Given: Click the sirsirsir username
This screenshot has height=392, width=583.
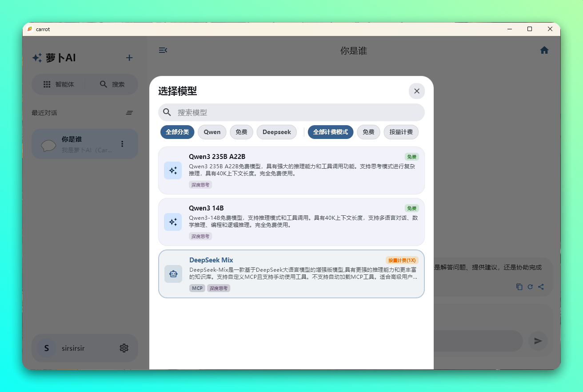Looking at the screenshot, I should (x=73, y=348).
